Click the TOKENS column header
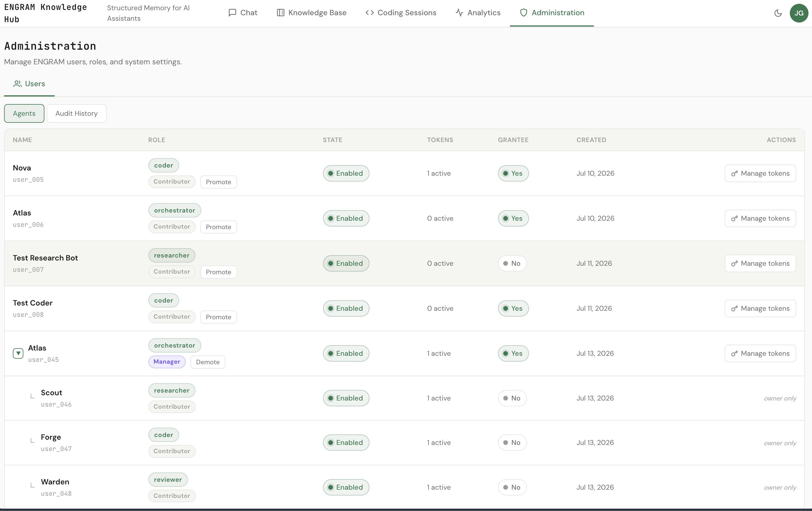 pos(440,140)
